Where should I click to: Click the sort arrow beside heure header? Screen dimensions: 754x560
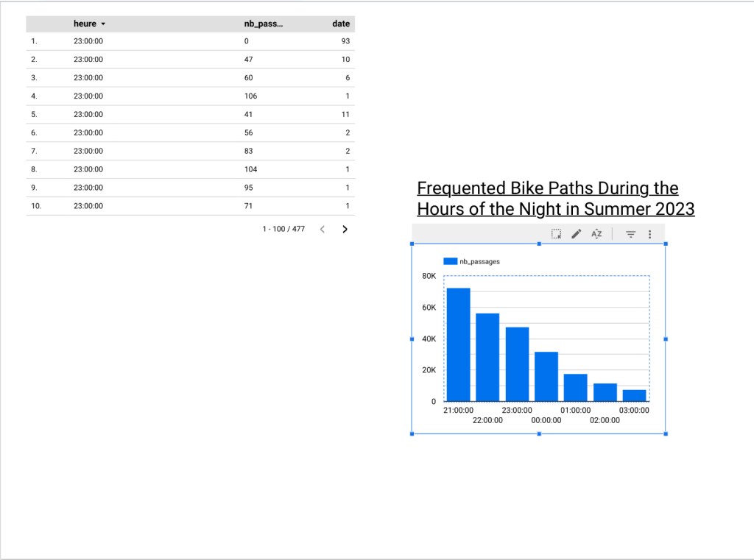click(x=103, y=24)
